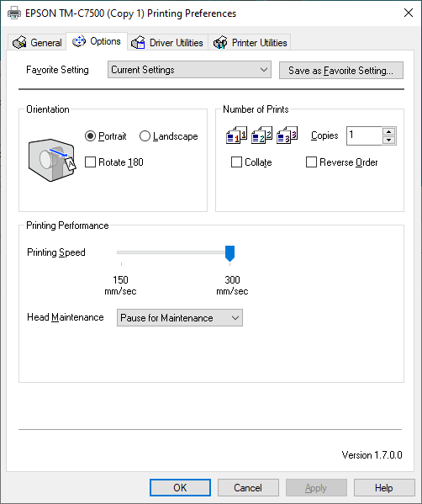Open the Favorite Setting dropdown

pos(189,70)
